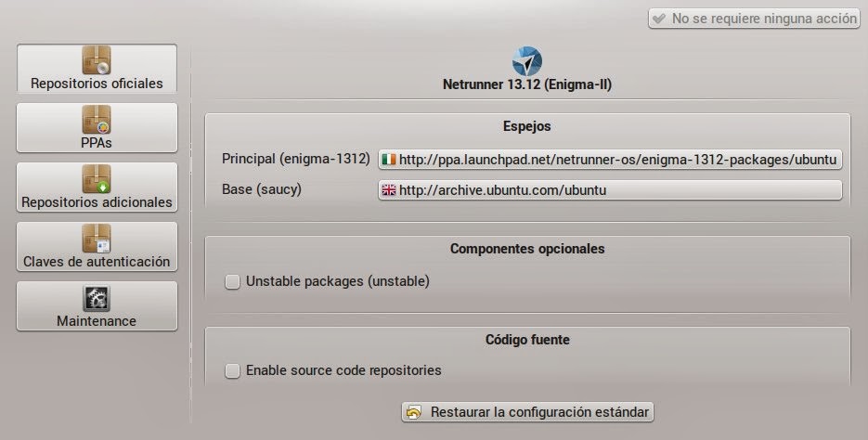This screenshot has height=440, width=868.
Task: Click the Código fuente heading
Action: (527, 339)
